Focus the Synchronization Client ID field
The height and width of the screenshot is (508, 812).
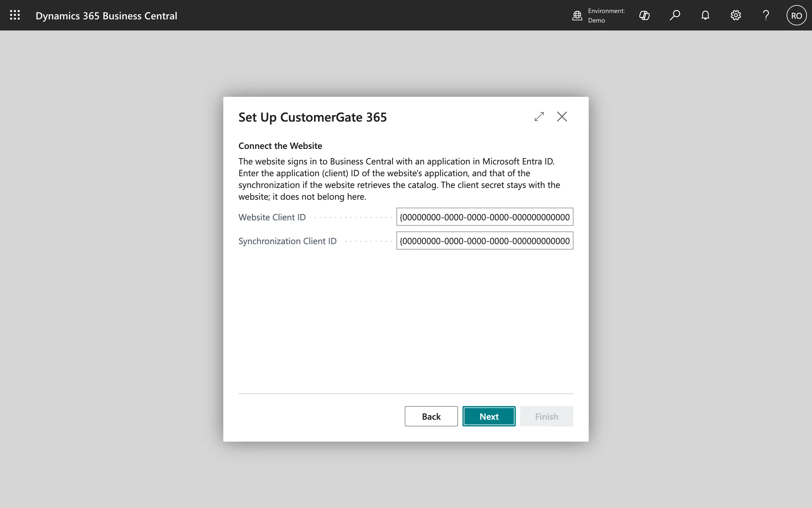[x=485, y=241]
